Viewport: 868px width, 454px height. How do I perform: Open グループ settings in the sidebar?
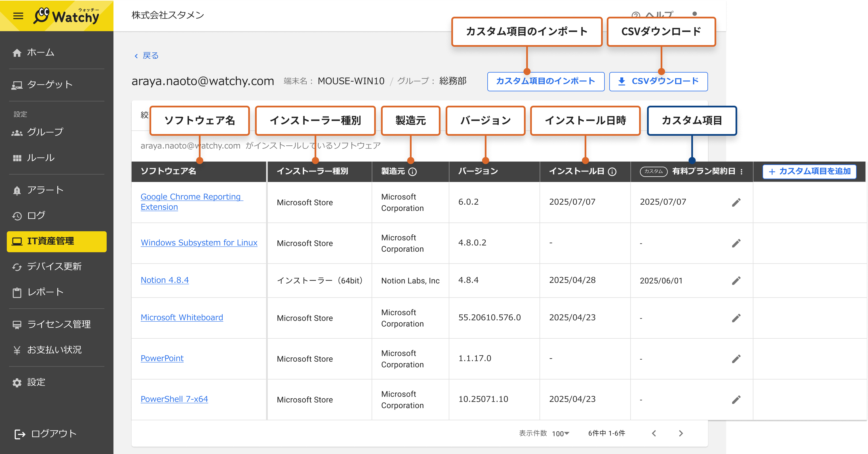tap(37, 132)
